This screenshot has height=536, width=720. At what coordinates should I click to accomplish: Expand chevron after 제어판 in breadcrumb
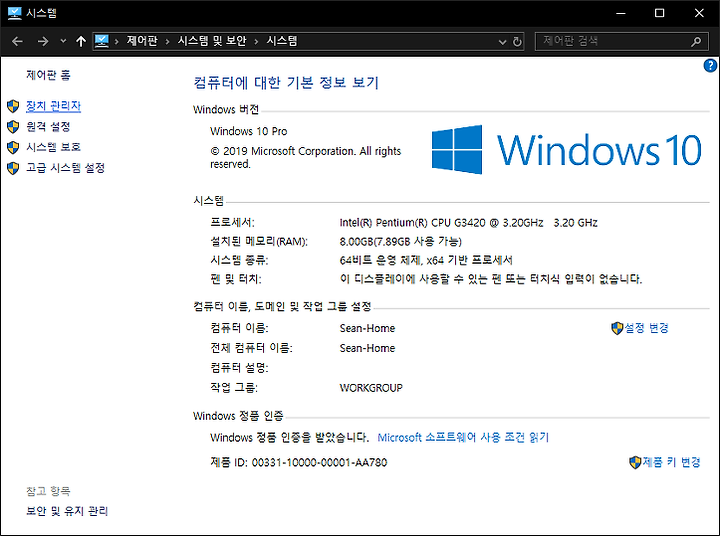[x=168, y=42]
